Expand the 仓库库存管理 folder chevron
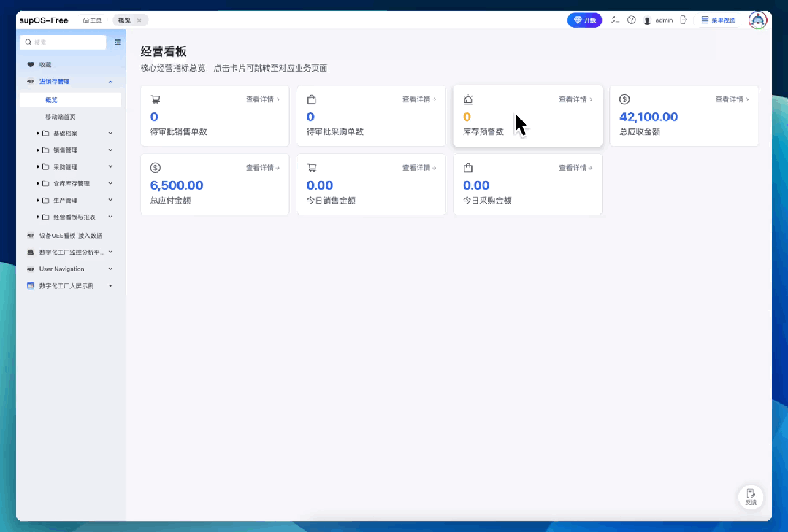 (110, 183)
